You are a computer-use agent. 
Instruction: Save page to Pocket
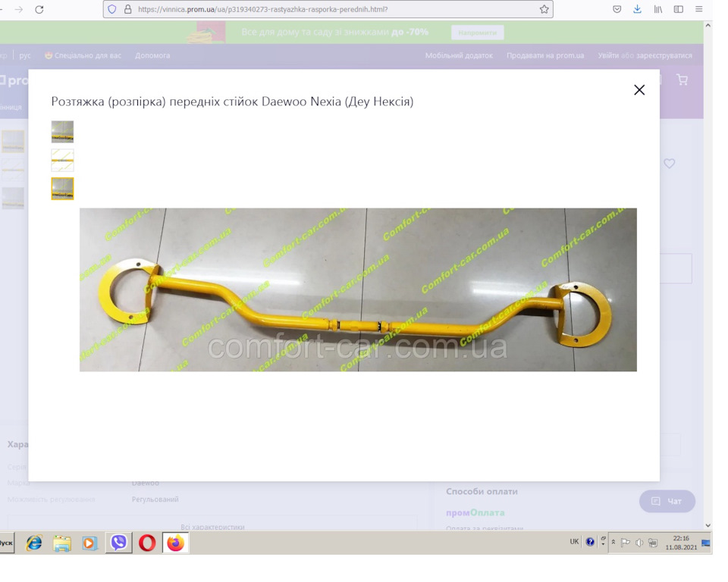click(617, 9)
